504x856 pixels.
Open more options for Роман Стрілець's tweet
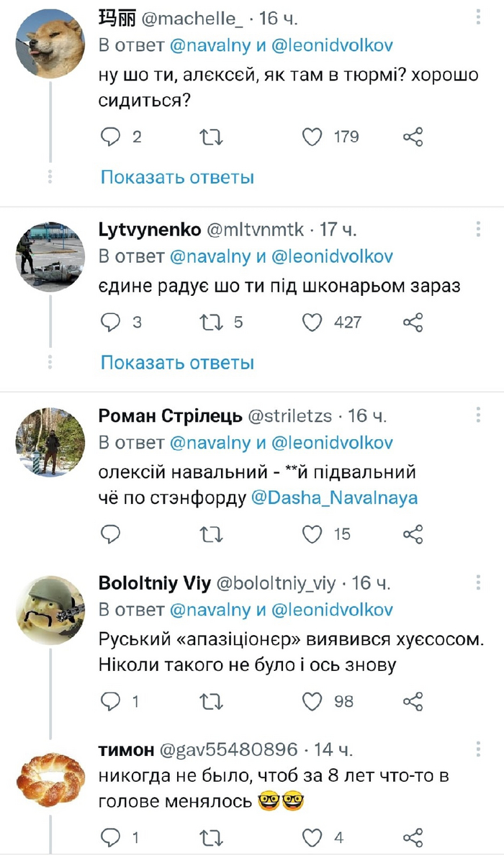[x=479, y=415]
